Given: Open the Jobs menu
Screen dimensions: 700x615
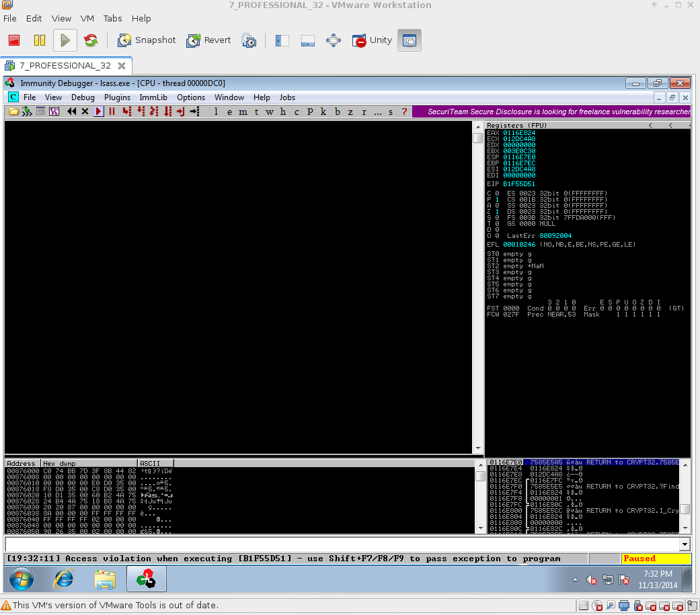Looking at the screenshot, I should tap(287, 97).
